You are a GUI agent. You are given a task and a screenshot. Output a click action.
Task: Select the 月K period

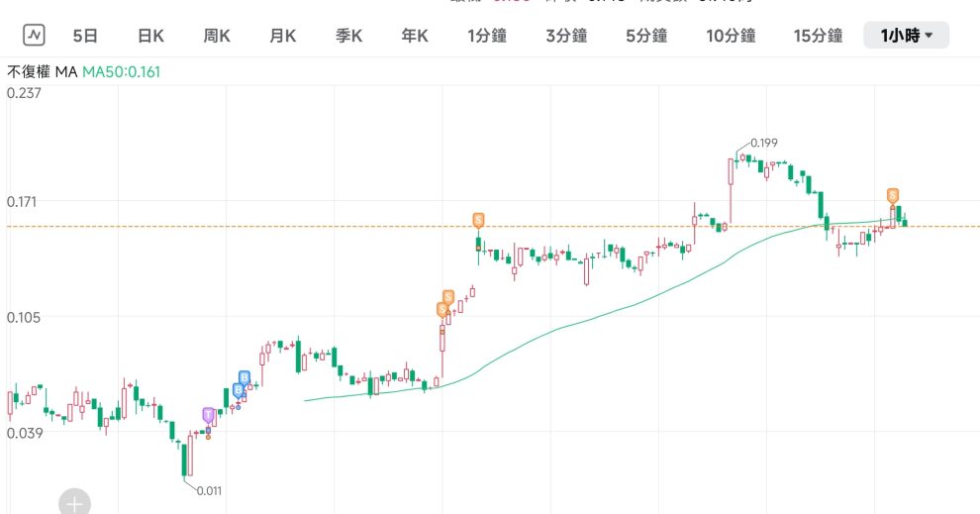(x=282, y=36)
